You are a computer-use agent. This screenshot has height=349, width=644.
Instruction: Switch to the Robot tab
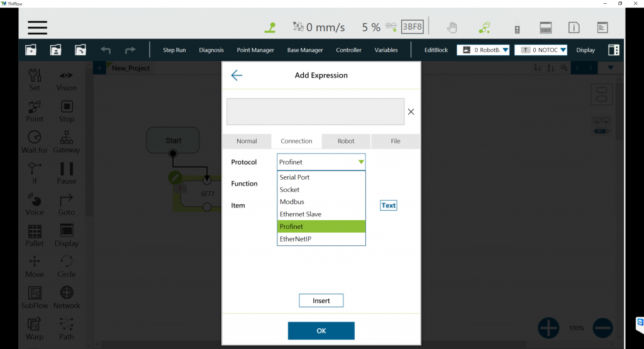point(346,141)
